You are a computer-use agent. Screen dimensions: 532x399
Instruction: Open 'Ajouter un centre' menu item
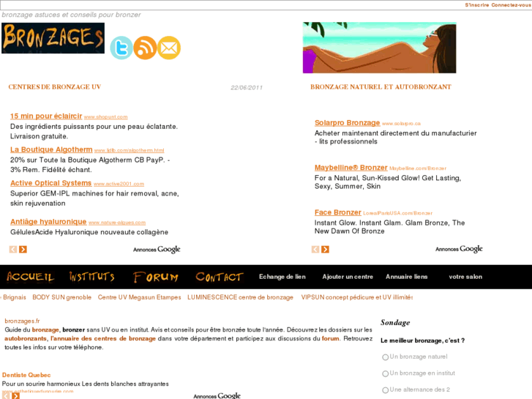pyautogui.click(x=348, y=277)
